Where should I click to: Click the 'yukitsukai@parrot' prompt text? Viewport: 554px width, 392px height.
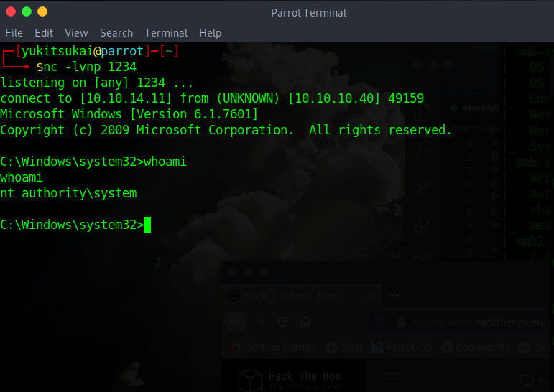(83, 51)
